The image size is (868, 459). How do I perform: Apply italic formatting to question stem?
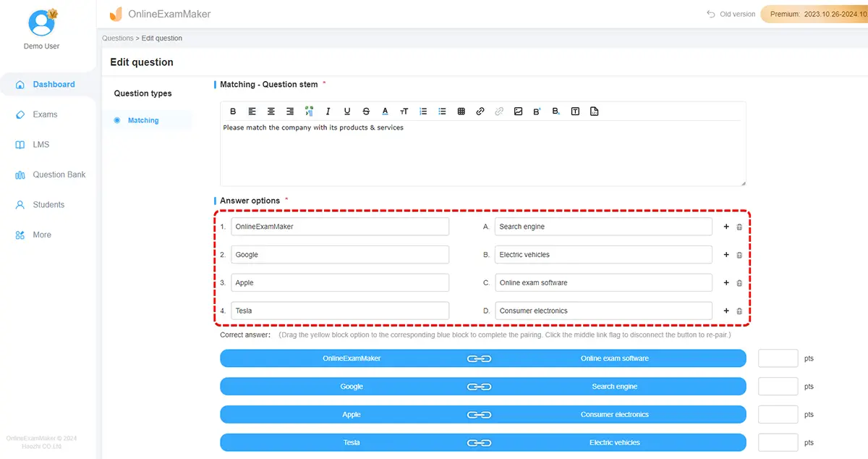coord(328,111)
